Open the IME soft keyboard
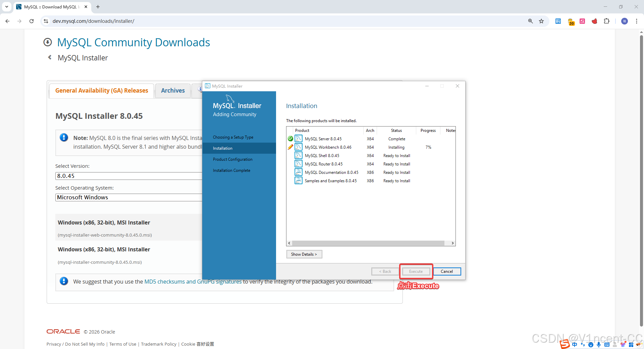This screenshot has width=644, height=349. [607, 345]
